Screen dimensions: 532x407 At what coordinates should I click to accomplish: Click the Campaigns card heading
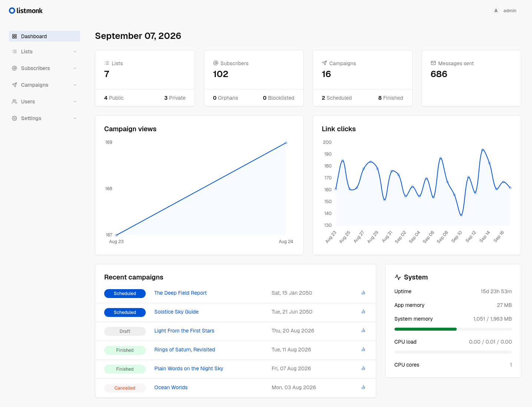tap(343, 63)
